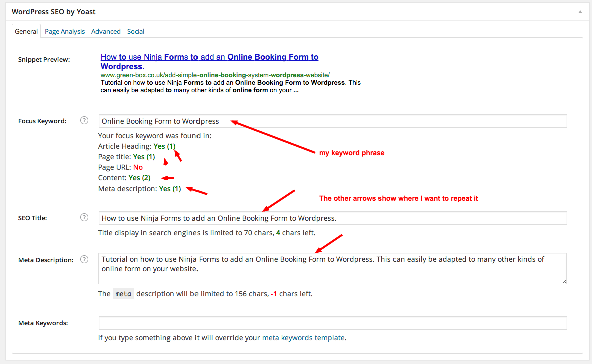Click the 'Content: Yes (2)' line
This screenshot has width=592, height=364.
coord(124,178)
